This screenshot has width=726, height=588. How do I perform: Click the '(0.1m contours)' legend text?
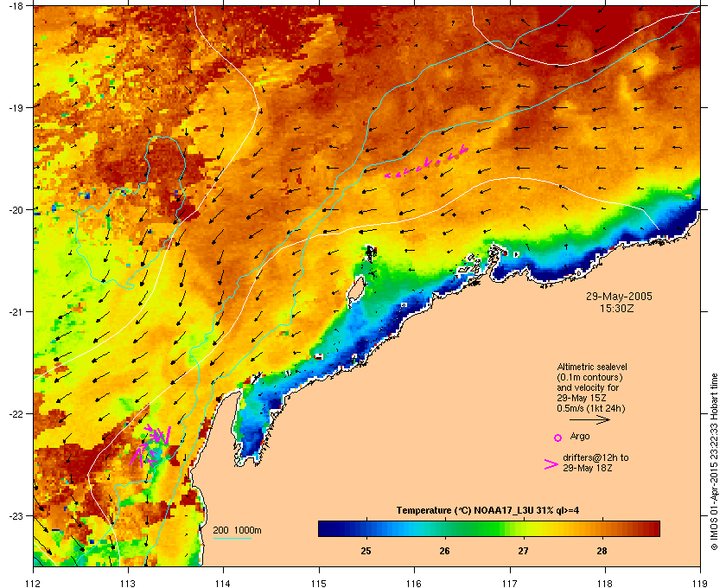click(x=589, y=377)
